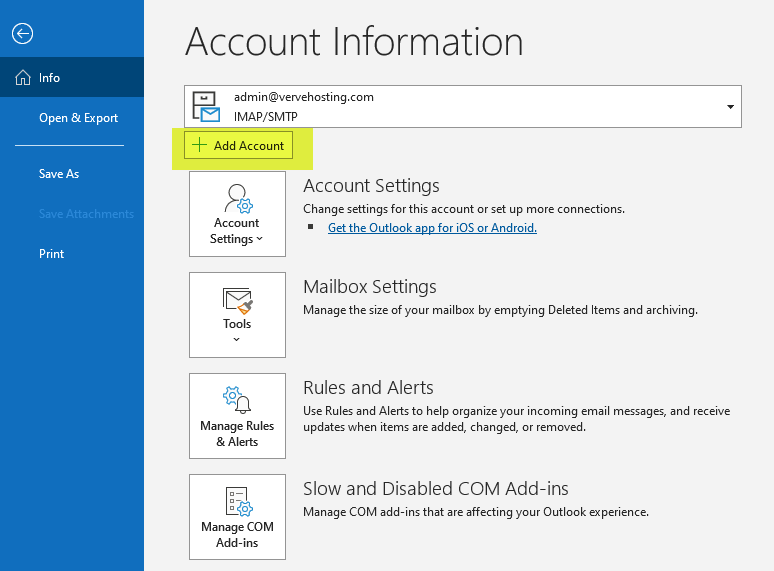Click the green plus icon for Add Account

click(x=199, y=145)
